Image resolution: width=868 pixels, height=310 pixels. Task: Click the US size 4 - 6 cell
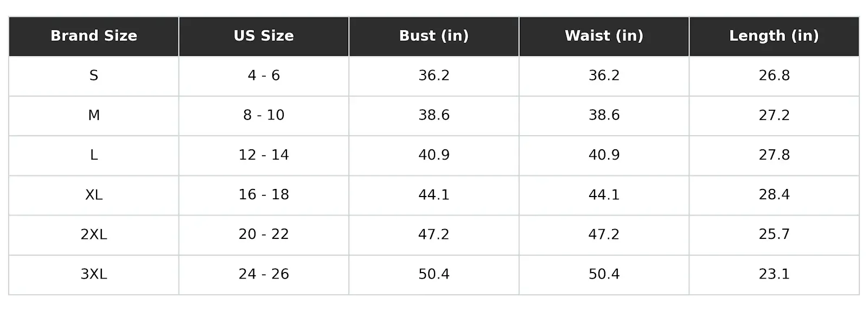click(264, 75)
